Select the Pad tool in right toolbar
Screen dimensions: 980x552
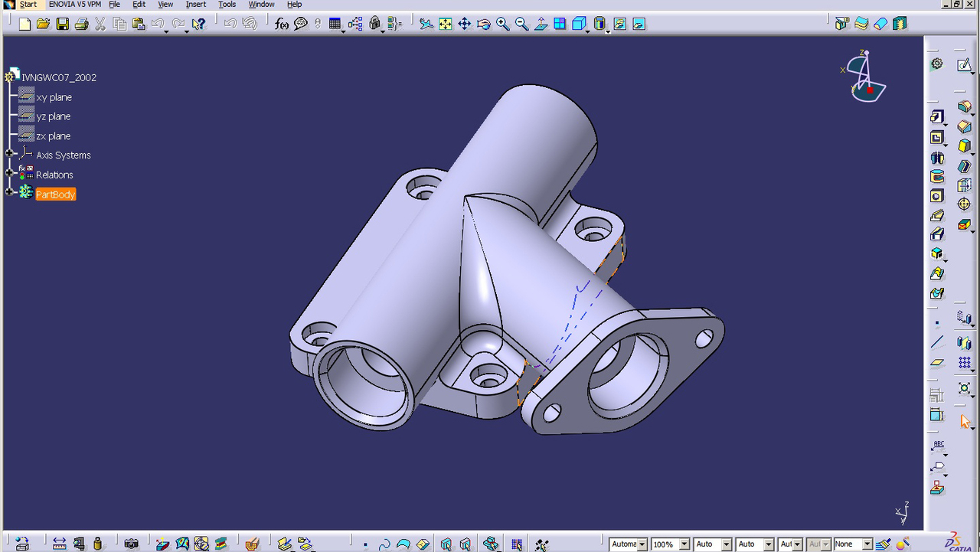[x=937, y=116]
